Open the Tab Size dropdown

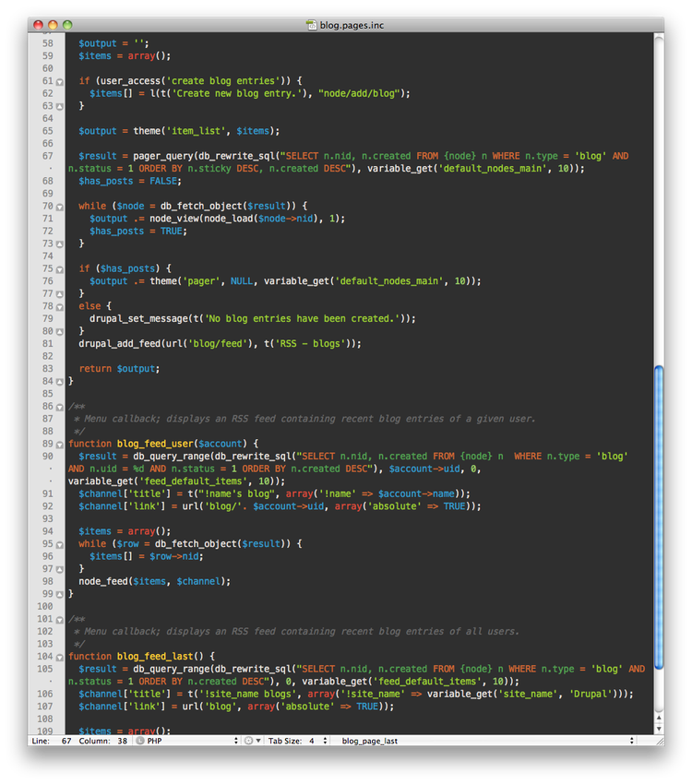297,741
